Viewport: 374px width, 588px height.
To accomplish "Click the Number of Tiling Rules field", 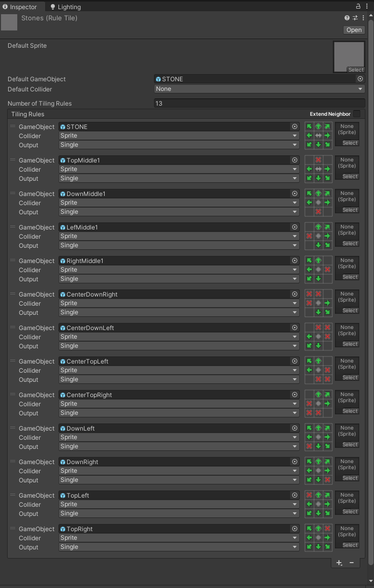I will [x=260, y=103].
